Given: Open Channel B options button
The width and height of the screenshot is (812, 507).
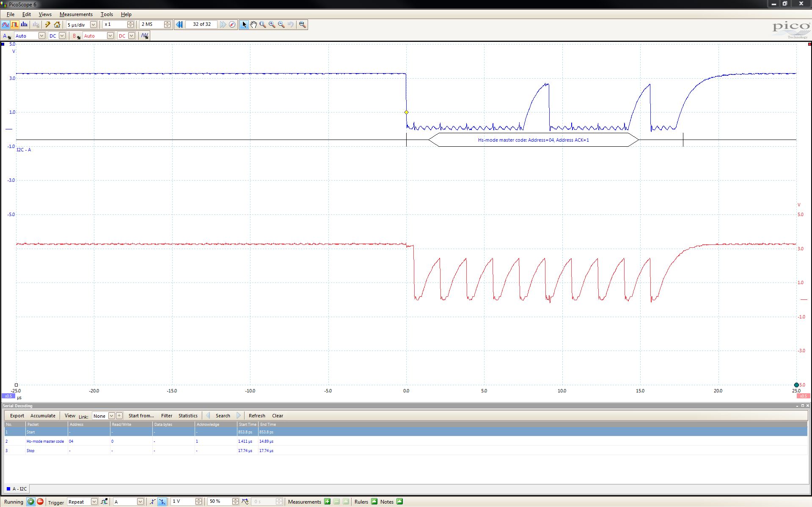Looking at the screenshot, I should tap(76, 36).
